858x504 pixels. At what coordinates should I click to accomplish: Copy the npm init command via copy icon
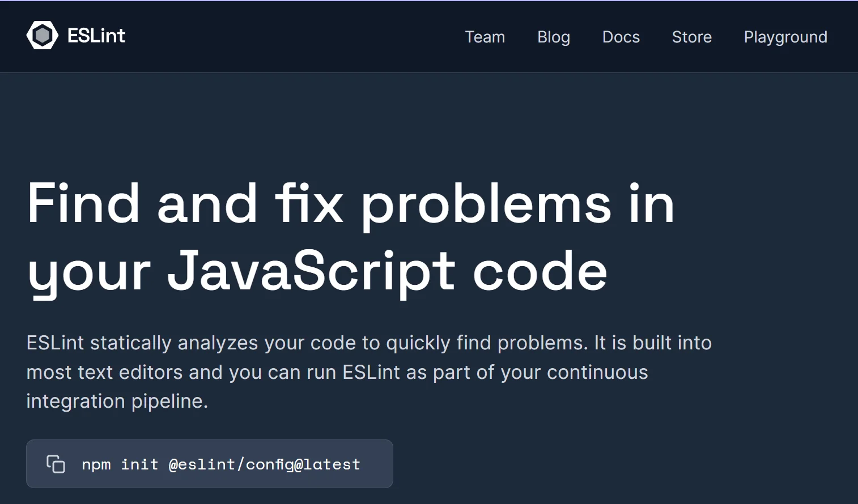click(x=56, y=464)
